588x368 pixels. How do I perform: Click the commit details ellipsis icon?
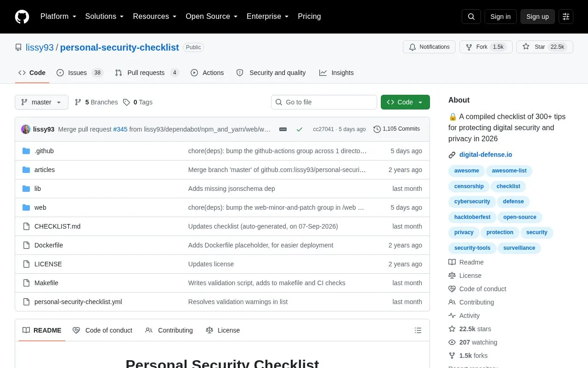[x=283, y=129]
